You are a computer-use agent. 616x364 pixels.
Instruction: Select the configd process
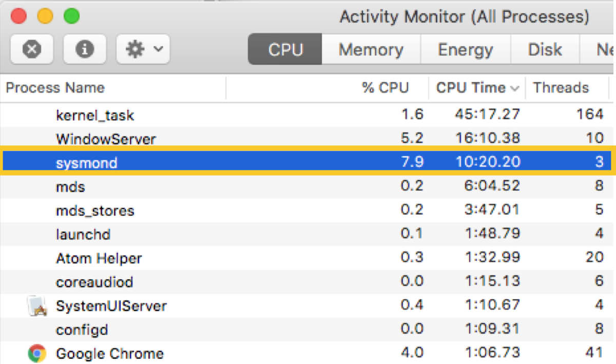[x=82, y=330]
